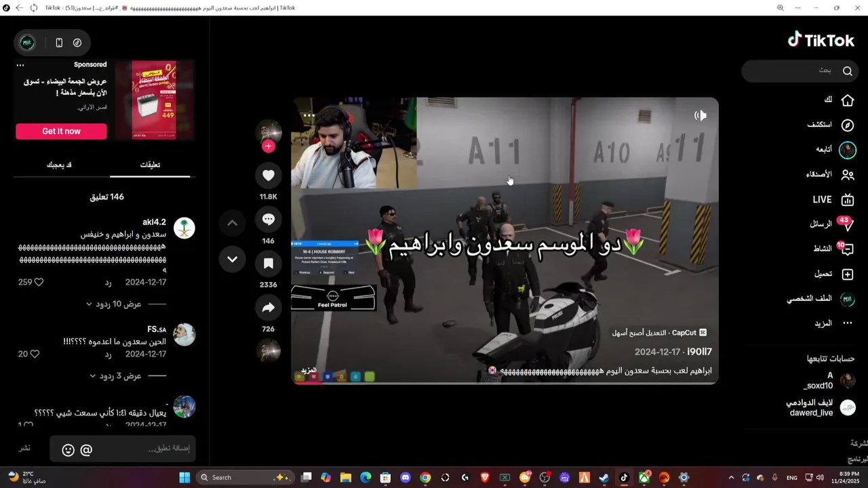
Task: Reply to aki4.2's comment
Action: point(108,282)
